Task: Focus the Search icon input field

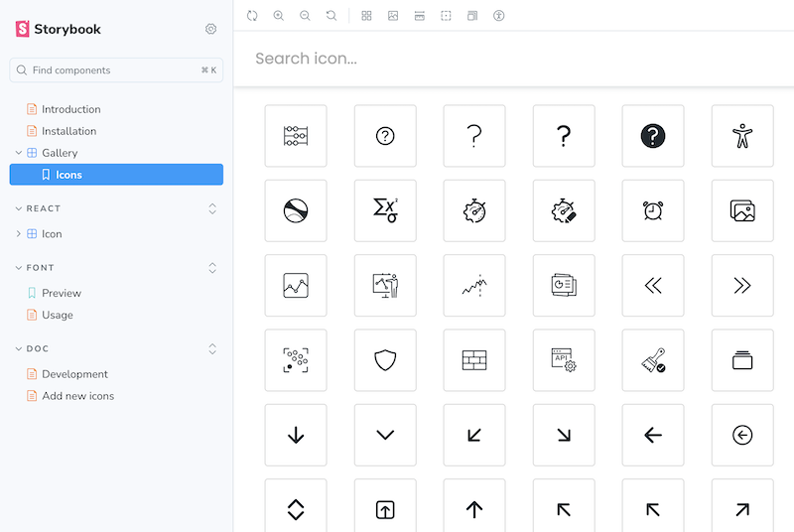Action: click(x=513, y=59)
